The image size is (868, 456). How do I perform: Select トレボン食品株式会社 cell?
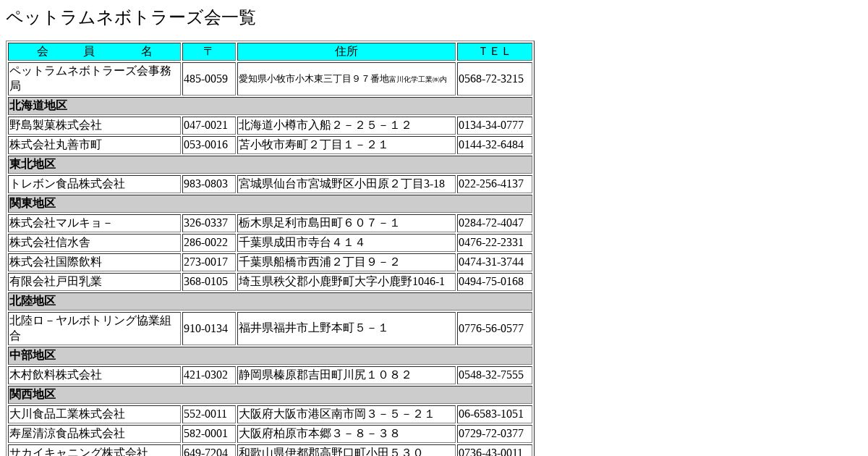[95, 184]
